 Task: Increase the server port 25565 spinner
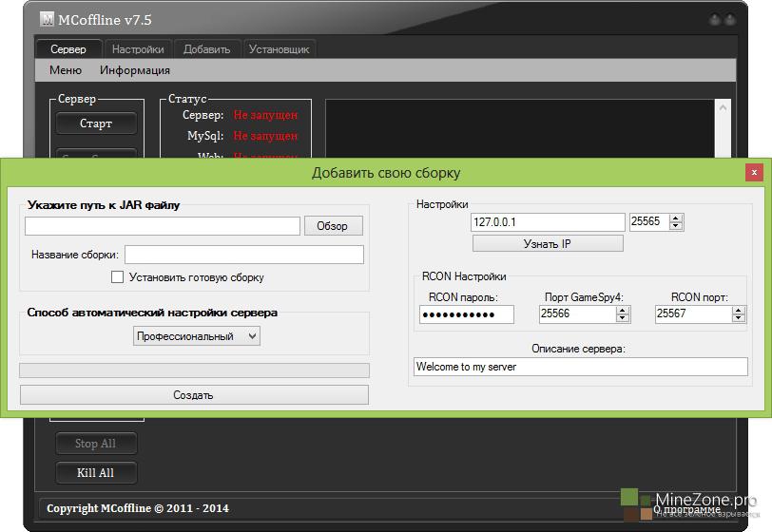click(x=676, y=218)
